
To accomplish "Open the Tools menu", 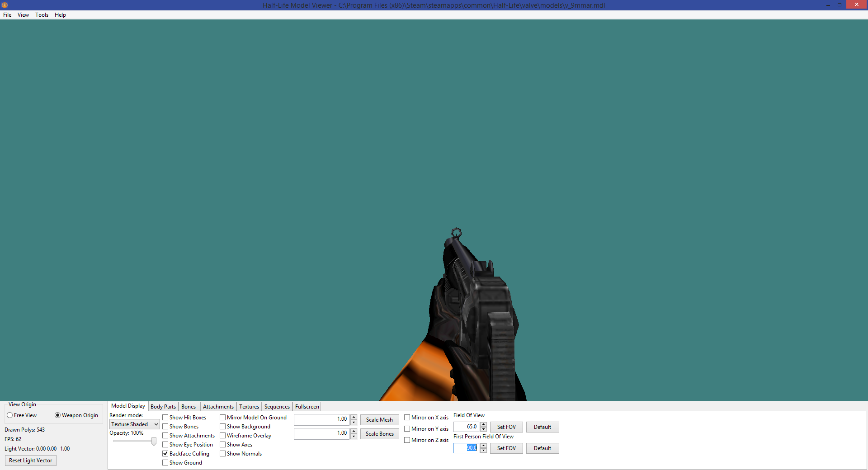I will point(42,15).
